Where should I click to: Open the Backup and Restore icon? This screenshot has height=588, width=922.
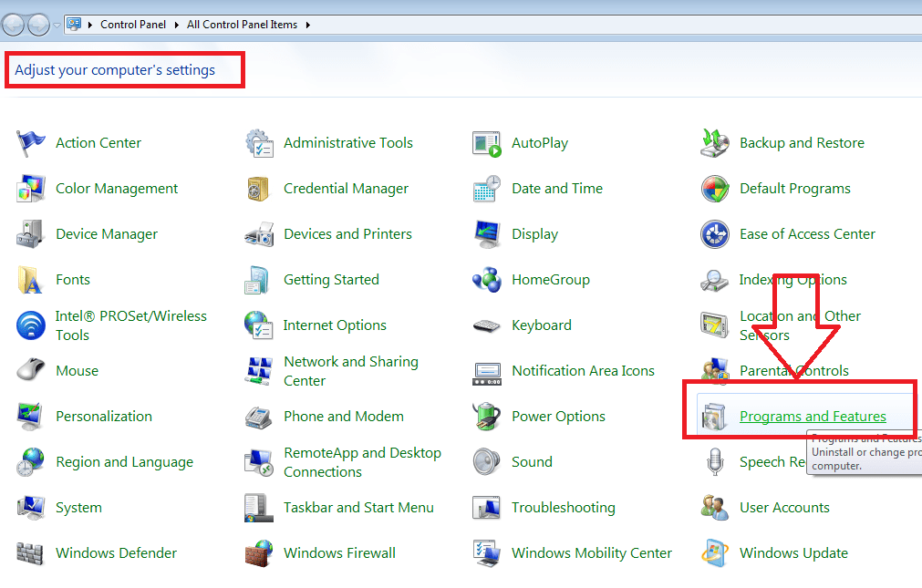coord(715,143)
